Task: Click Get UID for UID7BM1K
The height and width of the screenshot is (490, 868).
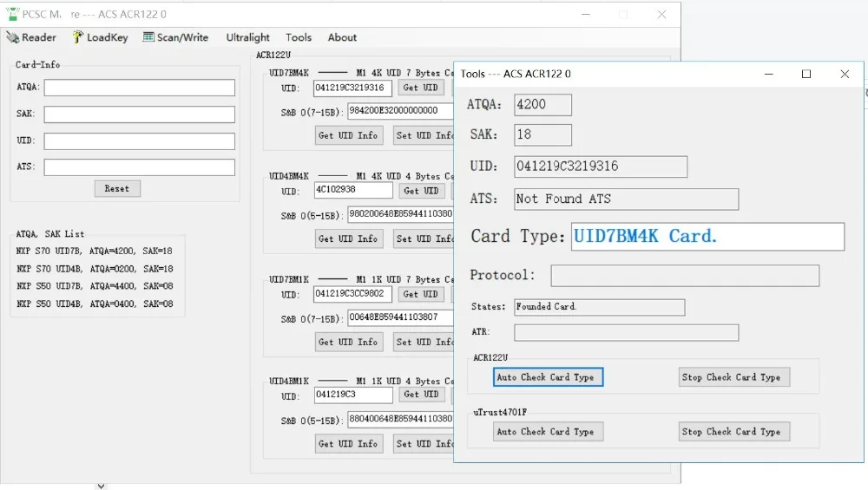Action: click(421, 294)
